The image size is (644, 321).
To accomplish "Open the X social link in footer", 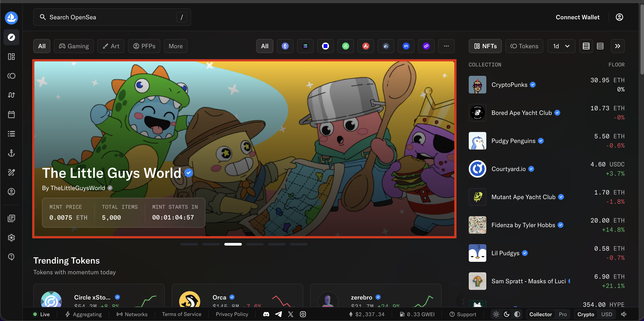I will pyautogui.click(x=290, y=314).
